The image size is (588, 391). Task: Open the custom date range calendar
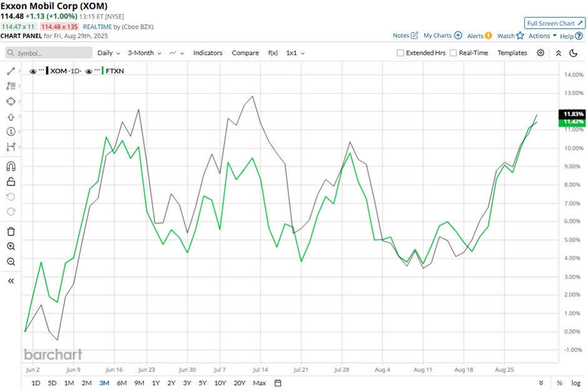[x=278, y=383]
